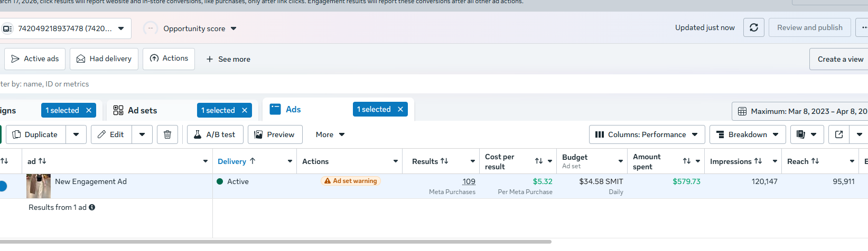
Task: Toggle the New Engagement Ad switch
Action: click(x=3, y=186)
